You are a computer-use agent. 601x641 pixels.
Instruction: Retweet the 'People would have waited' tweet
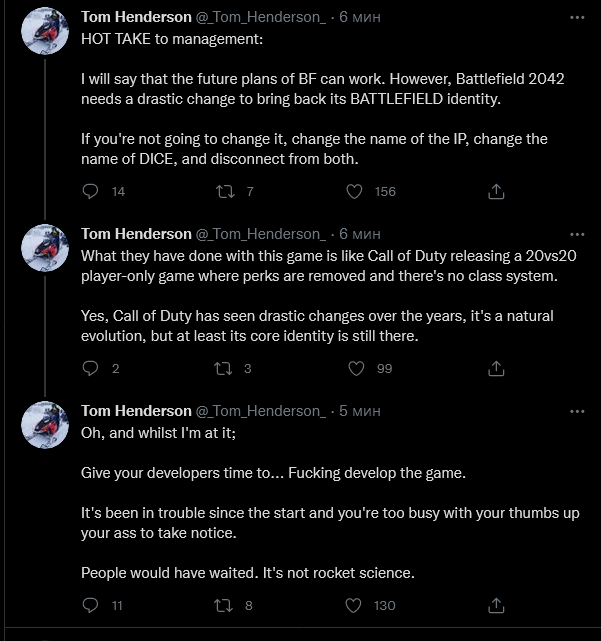[x=222, y=605]
